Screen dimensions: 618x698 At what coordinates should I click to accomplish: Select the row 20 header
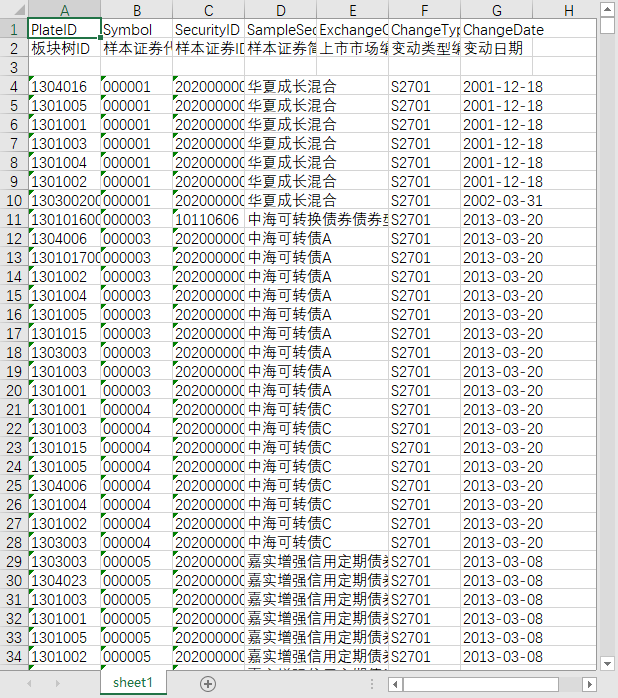pos(14,390)
